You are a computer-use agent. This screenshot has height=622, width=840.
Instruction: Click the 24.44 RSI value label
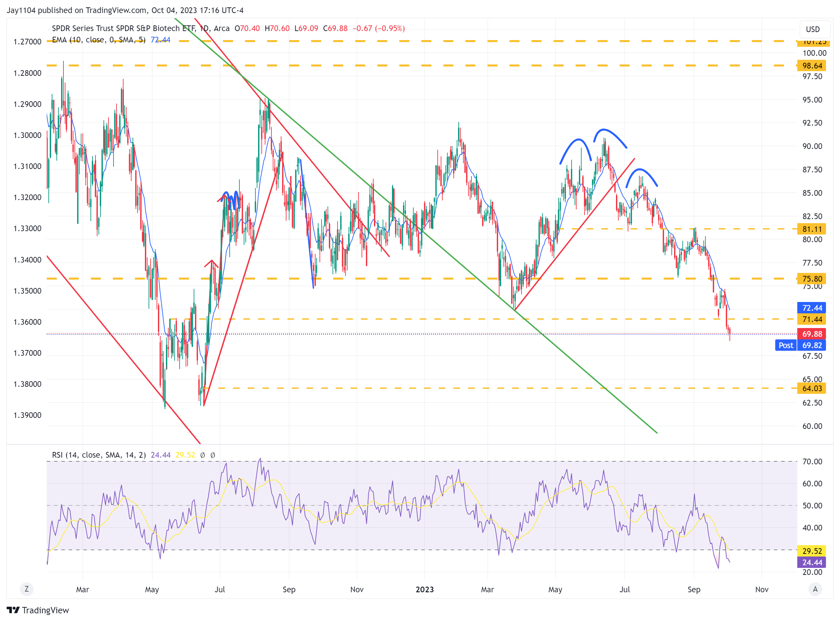[x=811, y=562]
